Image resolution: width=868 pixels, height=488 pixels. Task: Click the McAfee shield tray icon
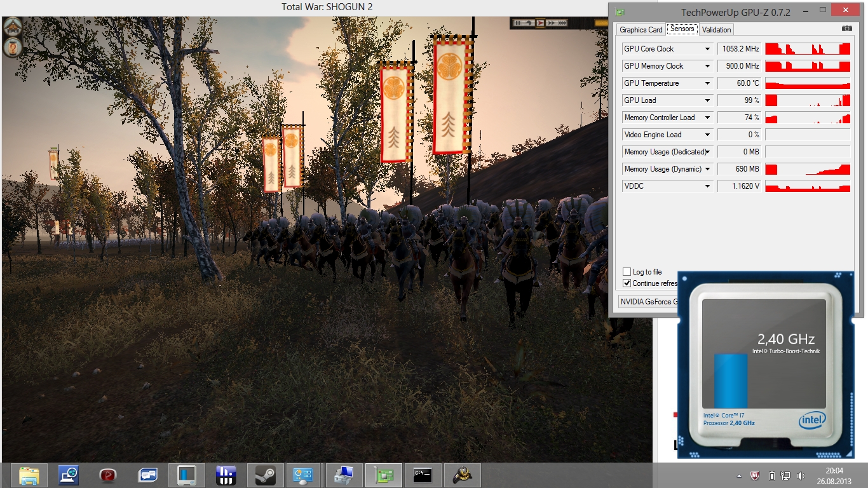pyautogui.click(x=755, y=475)
